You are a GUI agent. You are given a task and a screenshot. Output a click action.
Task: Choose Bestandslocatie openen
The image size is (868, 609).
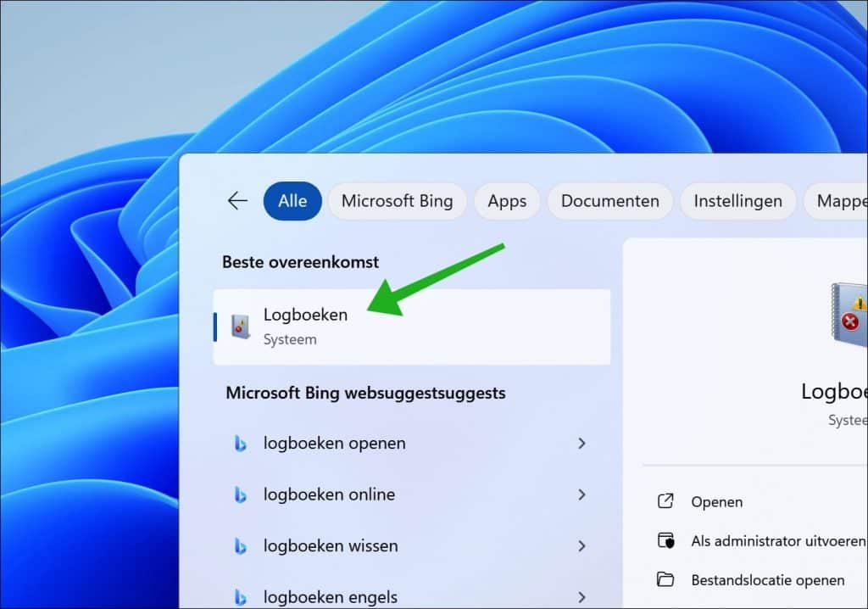pyautogui.click(x=768, y=580)
